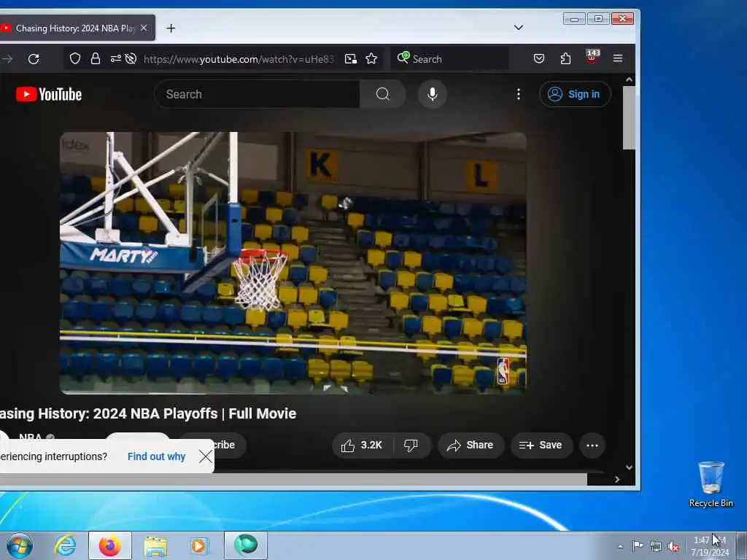Screen dimensions: 747x560
Task: Click the Share button
Action: (x=471, y=446)
